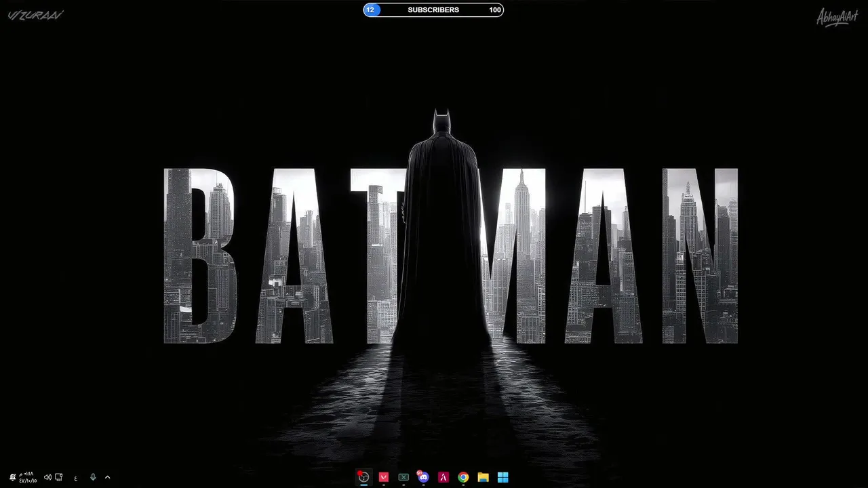Image resolution: width=868 pixels, height=488 pixels.
Task: Open the volume speaker control
Action: click(x=47, y=477)
